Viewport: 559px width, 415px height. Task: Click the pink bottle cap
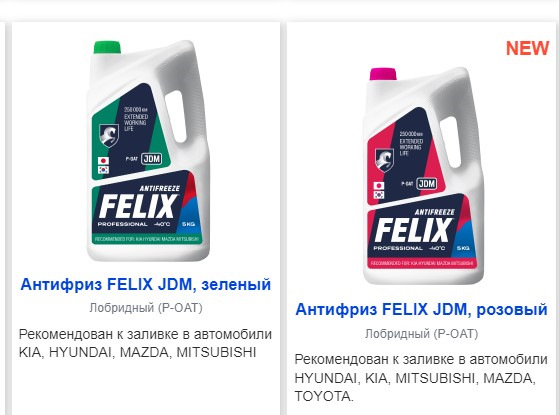383,74
